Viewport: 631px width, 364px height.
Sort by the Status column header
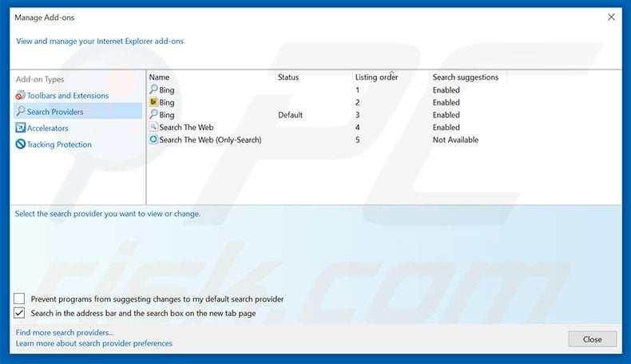(288, 77)
